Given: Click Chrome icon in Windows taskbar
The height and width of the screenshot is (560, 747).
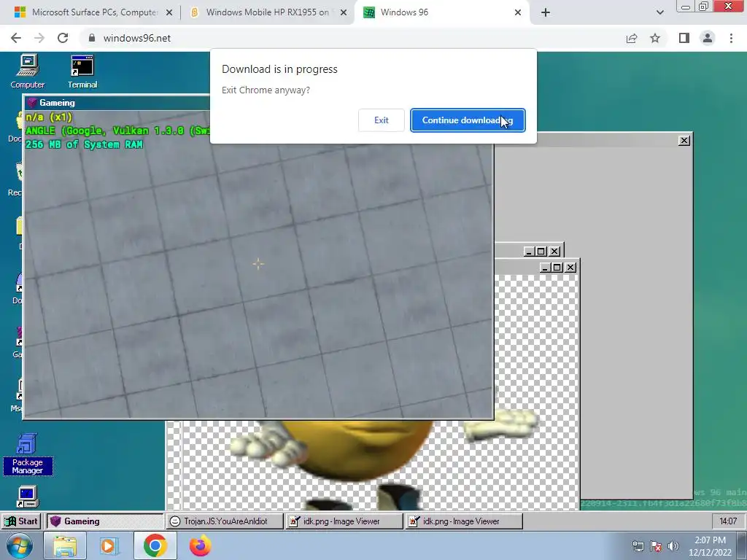Looking at the screenshot, I should click(x=155, y=545).
